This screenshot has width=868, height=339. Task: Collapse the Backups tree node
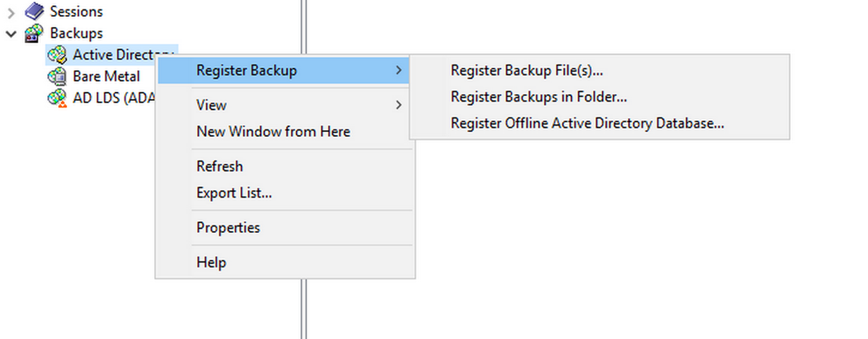[x=11, y=34]
